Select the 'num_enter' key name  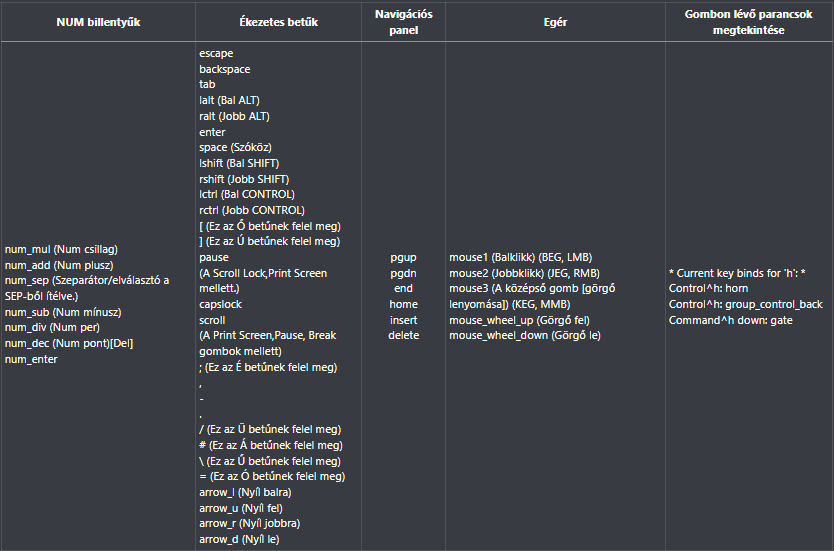click(x=32, y=359)
